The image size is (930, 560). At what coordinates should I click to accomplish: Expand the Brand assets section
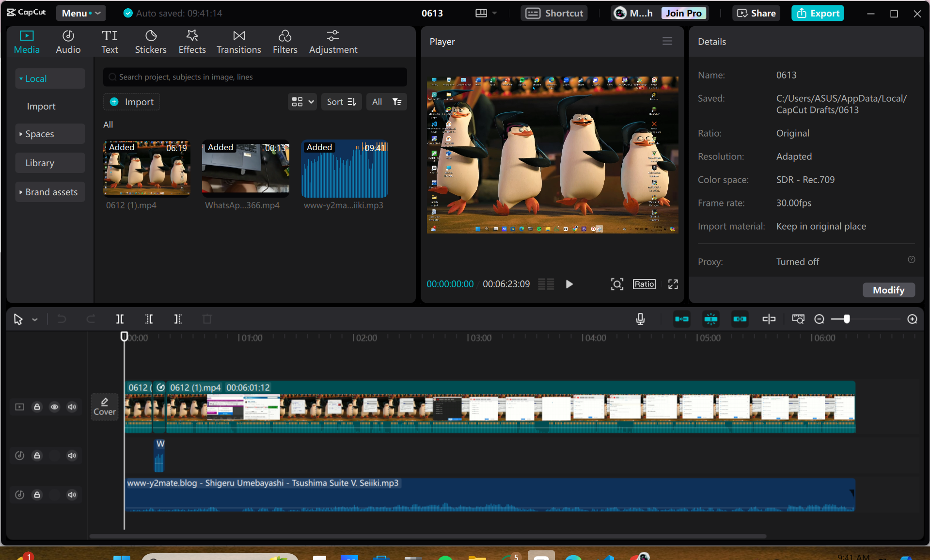(50, 192)
